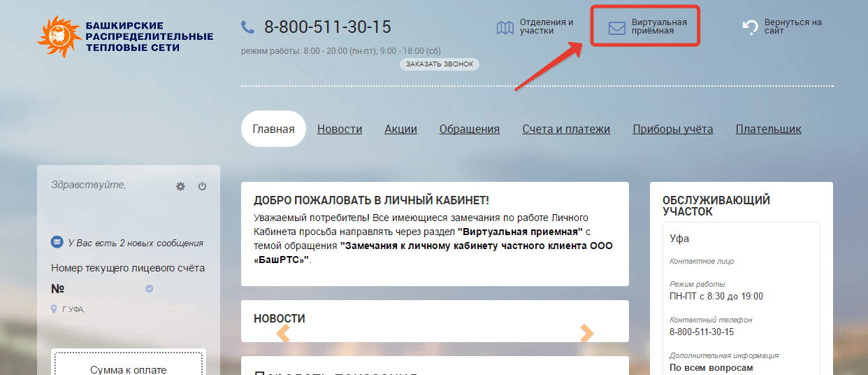Open the Отделения и участки link
Screen dimensions: 868x375
point(547,27)
